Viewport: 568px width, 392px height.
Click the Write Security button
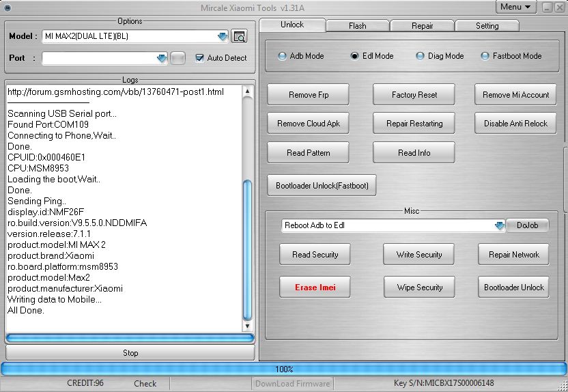click(x=418, y=254)
